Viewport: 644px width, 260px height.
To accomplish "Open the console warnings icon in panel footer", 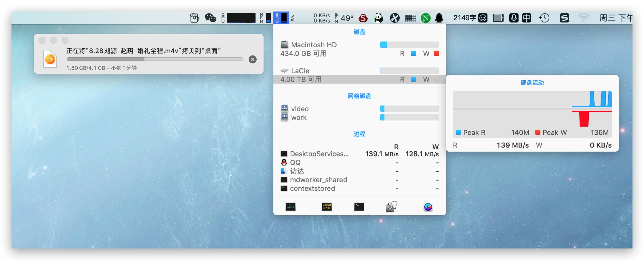I will (x=327, y=207).
